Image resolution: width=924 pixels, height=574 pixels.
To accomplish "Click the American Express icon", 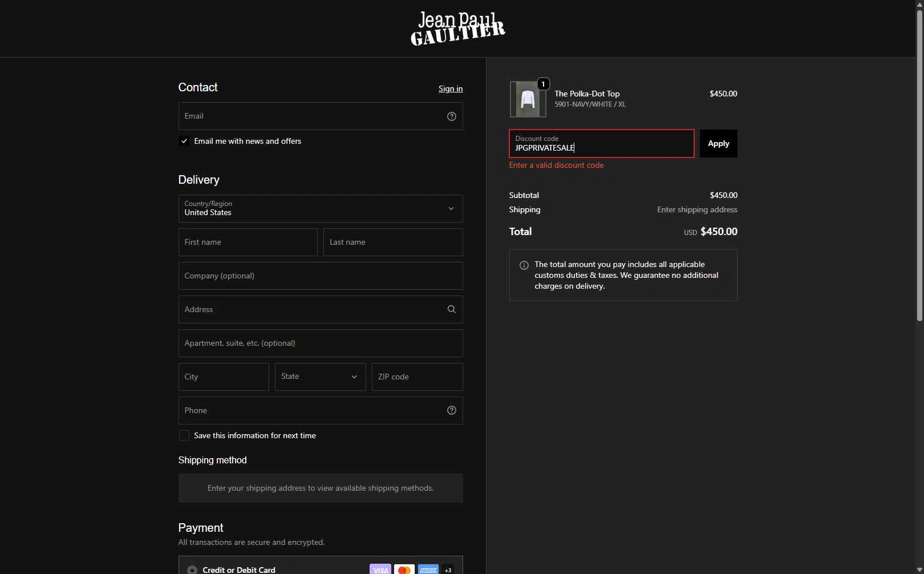I will click(x=428, y=569).
